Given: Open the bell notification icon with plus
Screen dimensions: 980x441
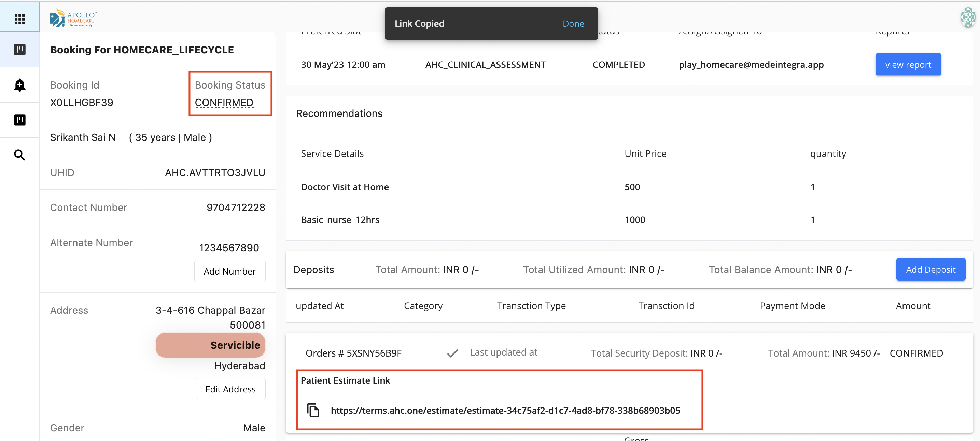Looking at the screenshot, I should coord(19,84).
